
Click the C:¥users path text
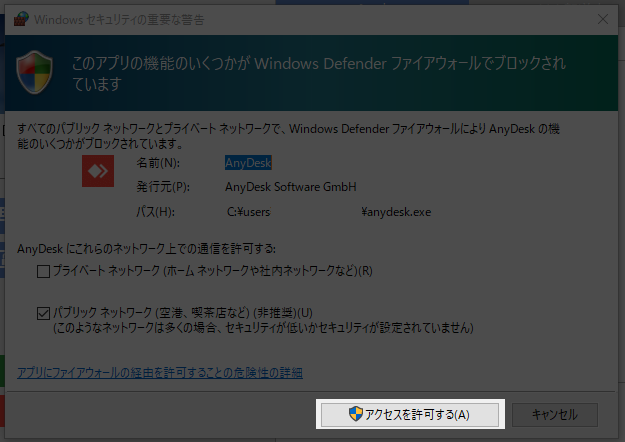coord(249,212)
